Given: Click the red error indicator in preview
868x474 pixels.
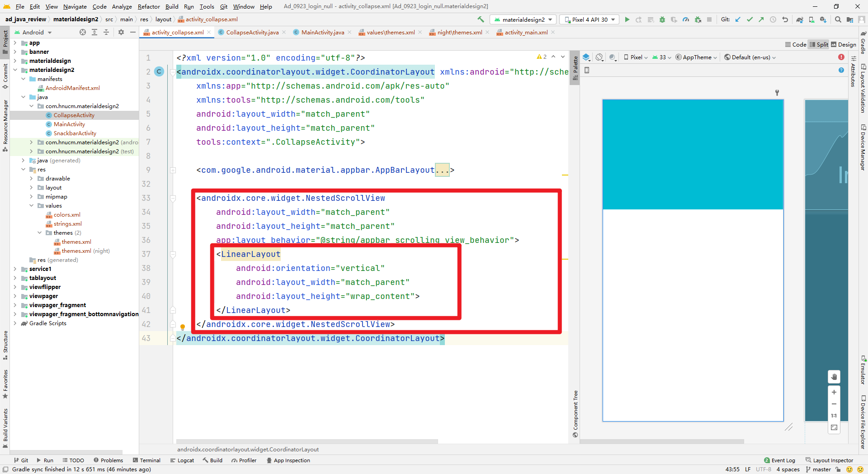Looking at the screenshot, I should point(841,57).
